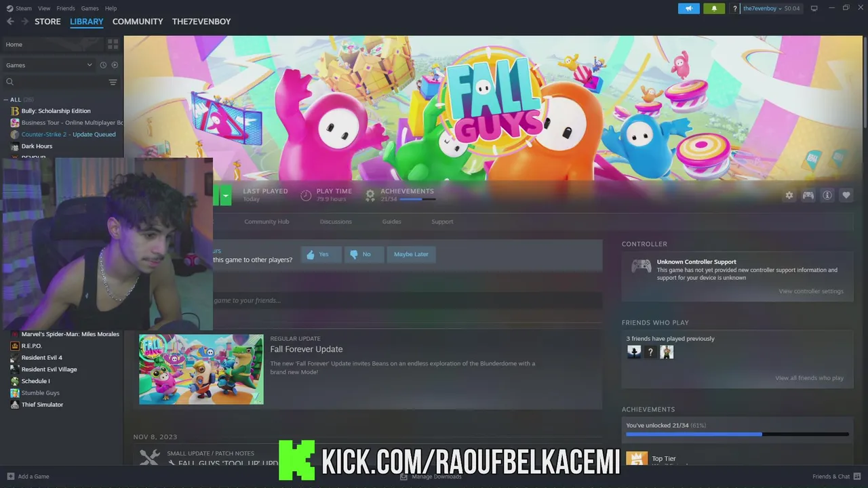Select Resident Evil Village in list
This screenshot has width=868, height=488.
[x=49, y=369]
